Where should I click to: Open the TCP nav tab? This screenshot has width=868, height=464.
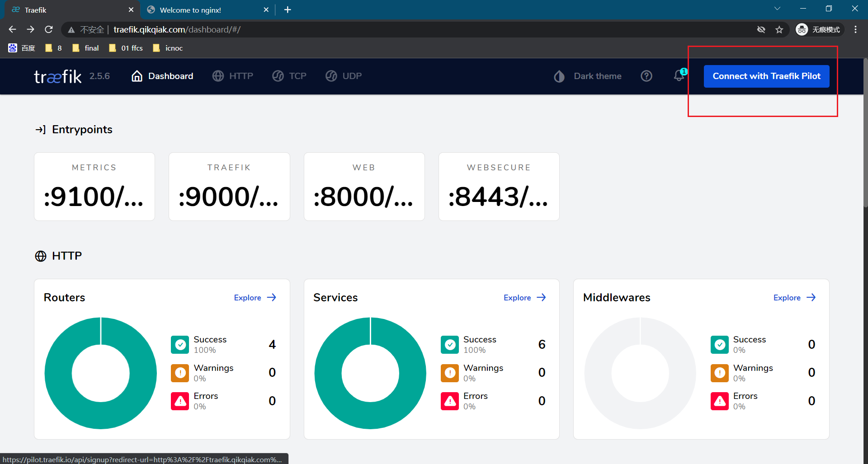[289, 76]
